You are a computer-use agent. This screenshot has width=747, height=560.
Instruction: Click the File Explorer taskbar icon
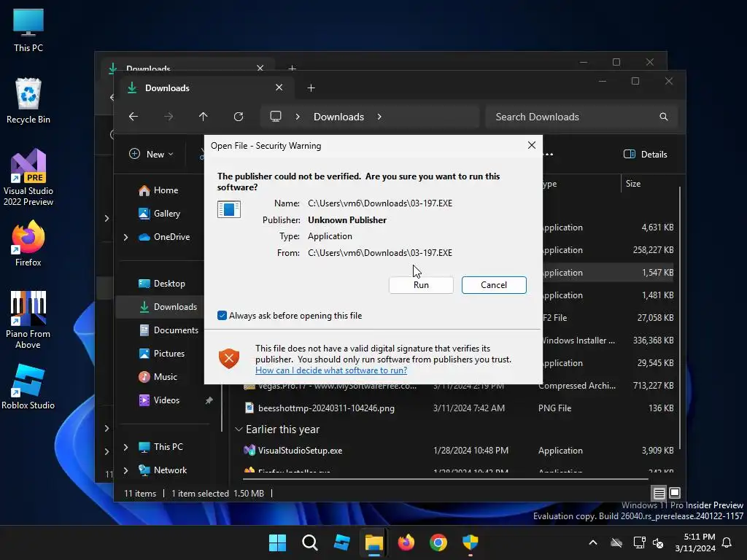374,542
